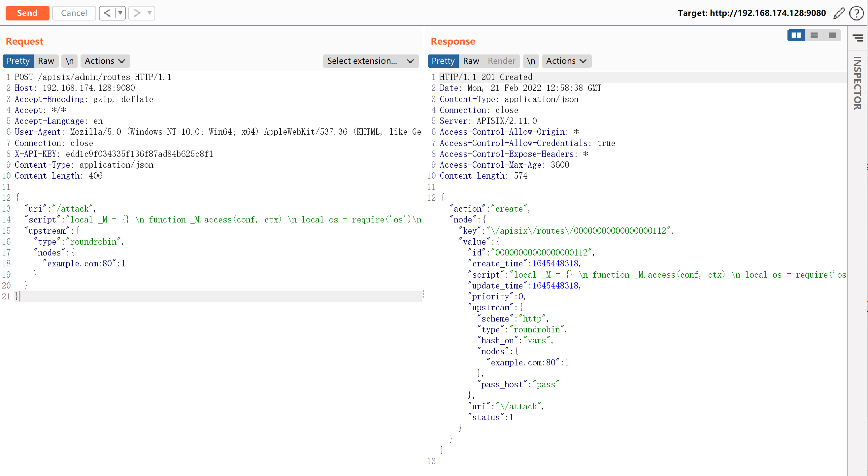Switch the Request view to Raw tab

click(46, 61)
